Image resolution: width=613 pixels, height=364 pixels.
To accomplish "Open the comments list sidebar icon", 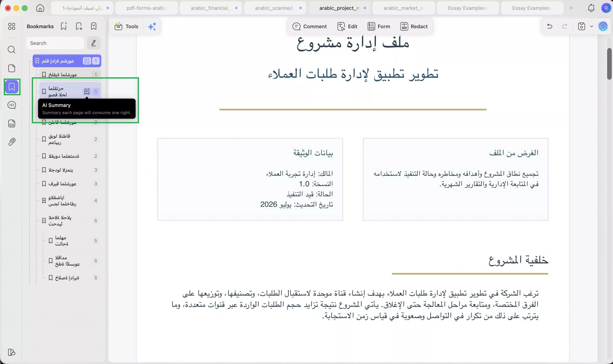I will [11, 105].
